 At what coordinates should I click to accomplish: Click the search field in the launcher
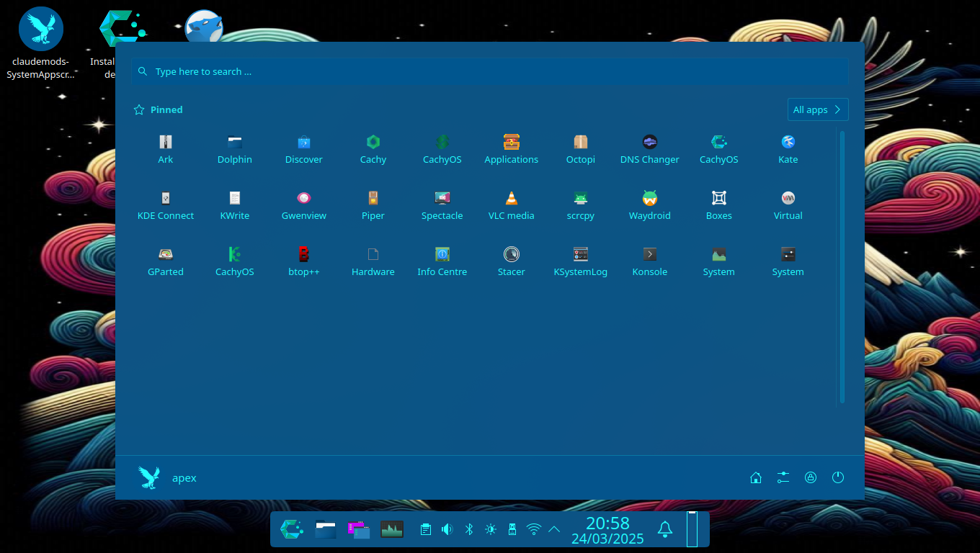pyautogui.click(x=489, y=71)
